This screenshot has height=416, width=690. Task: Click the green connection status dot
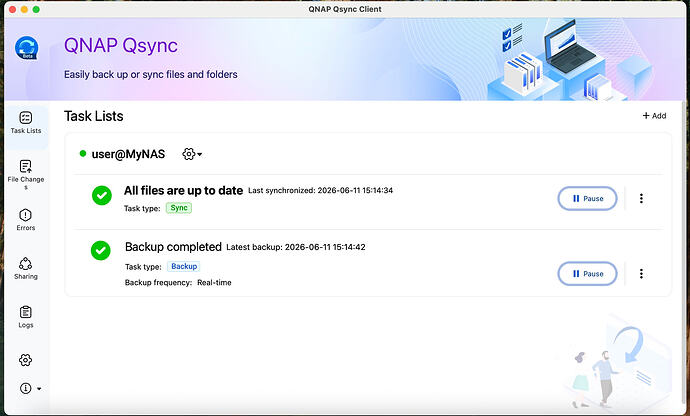tap(83, 154)
